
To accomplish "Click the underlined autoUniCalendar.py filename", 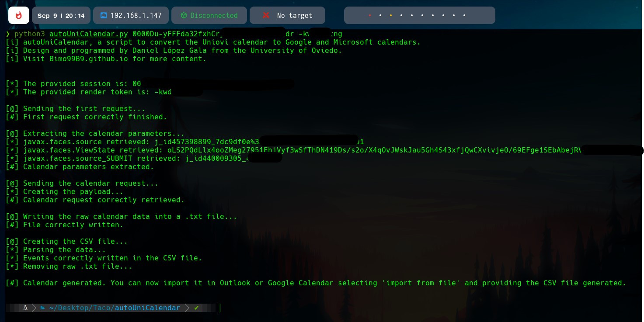I will 89,34.
